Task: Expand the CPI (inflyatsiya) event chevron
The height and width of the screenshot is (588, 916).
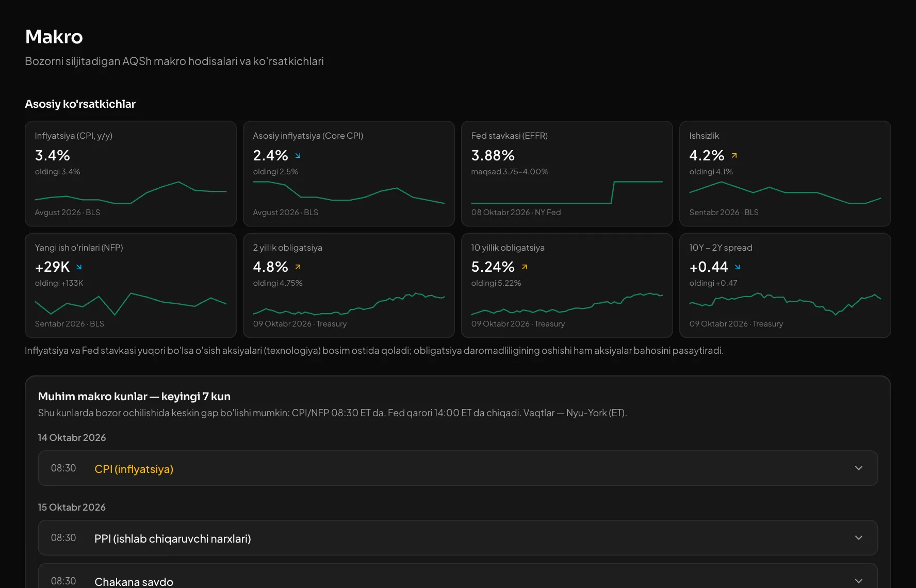Action: click(x=859, y=468)
